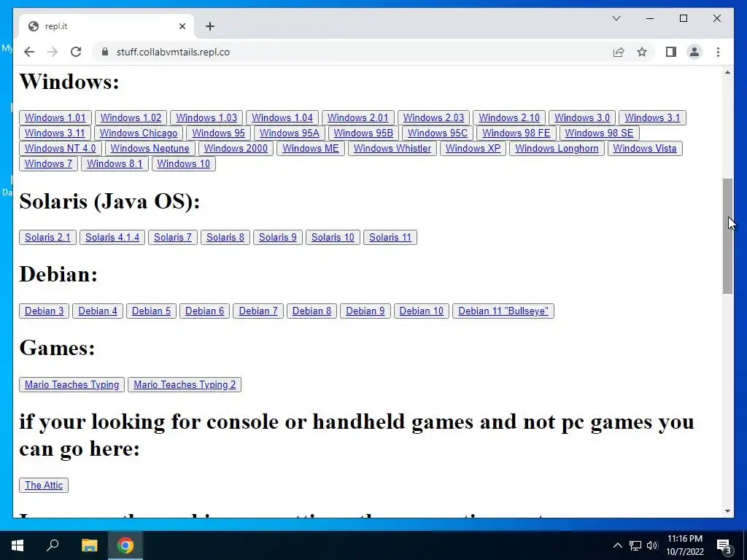
Task: Open the volume tray icon
Action: click(x=652, y=545)
